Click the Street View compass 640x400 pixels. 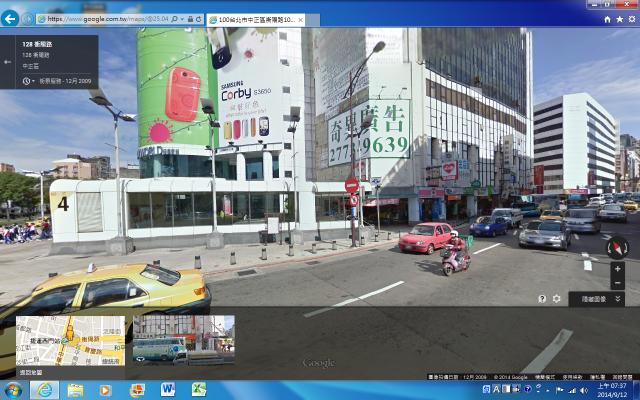point(617,246)
